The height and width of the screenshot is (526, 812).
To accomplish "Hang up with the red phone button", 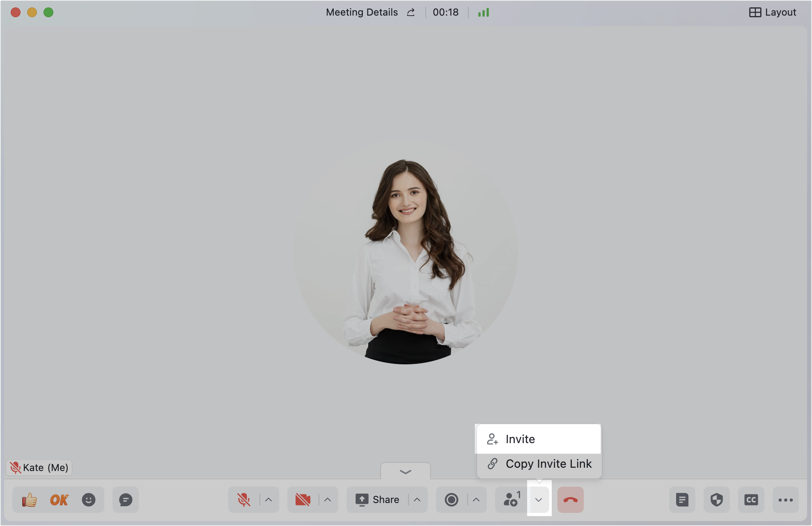I will tap(571, 500).
